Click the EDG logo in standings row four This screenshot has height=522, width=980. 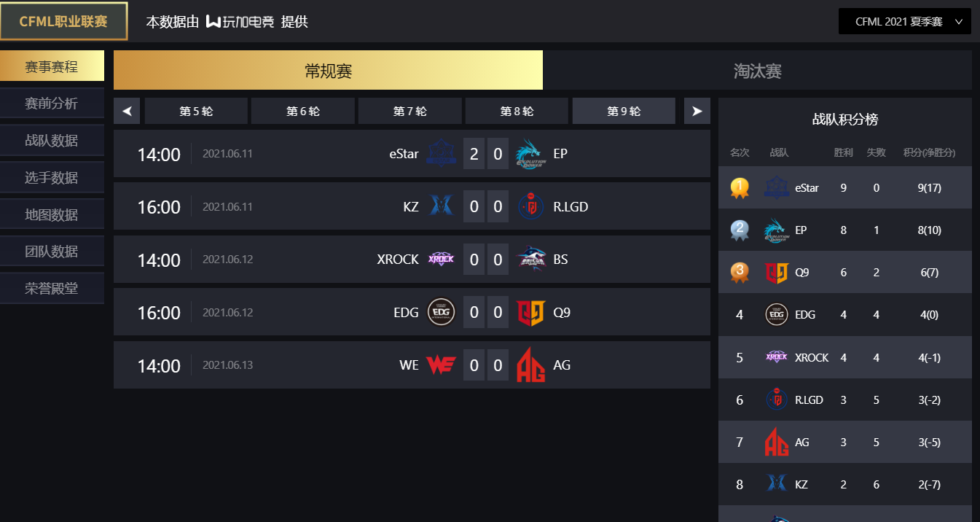pyautogui.click(x=777, y=315)
